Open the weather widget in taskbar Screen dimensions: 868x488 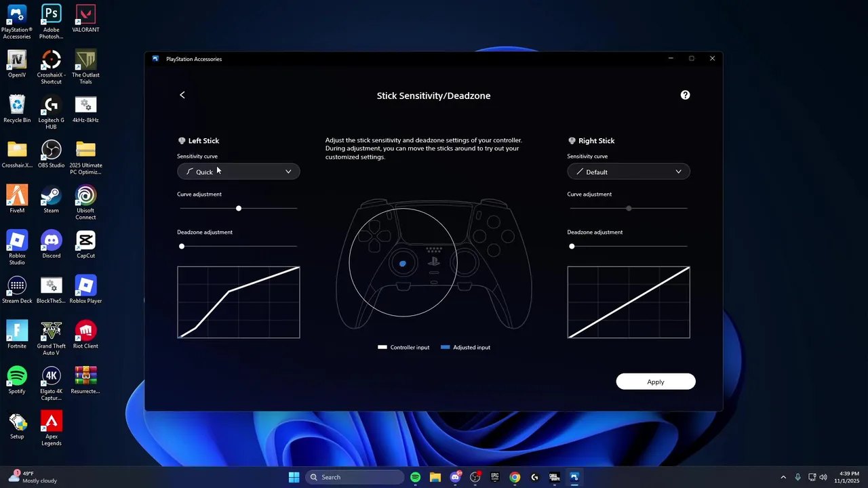34,477
